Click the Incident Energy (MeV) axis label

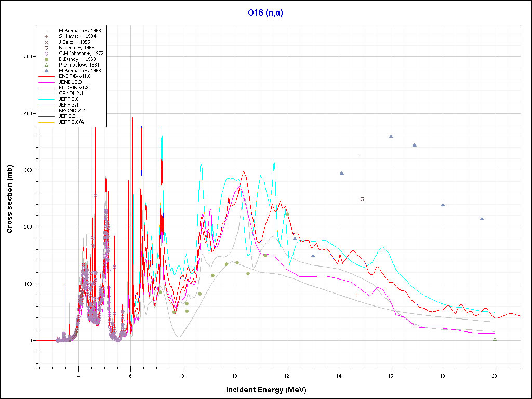[x=265, y=390]
